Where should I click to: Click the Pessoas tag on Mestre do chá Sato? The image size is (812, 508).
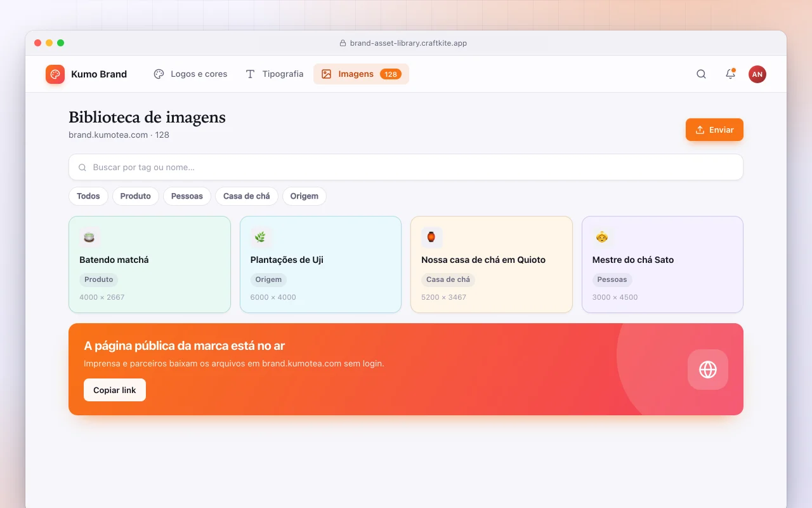612,279
